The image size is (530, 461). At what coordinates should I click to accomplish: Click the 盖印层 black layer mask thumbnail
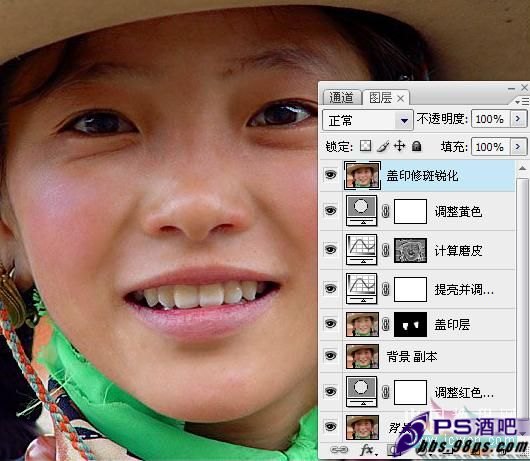tap(410, 324)
